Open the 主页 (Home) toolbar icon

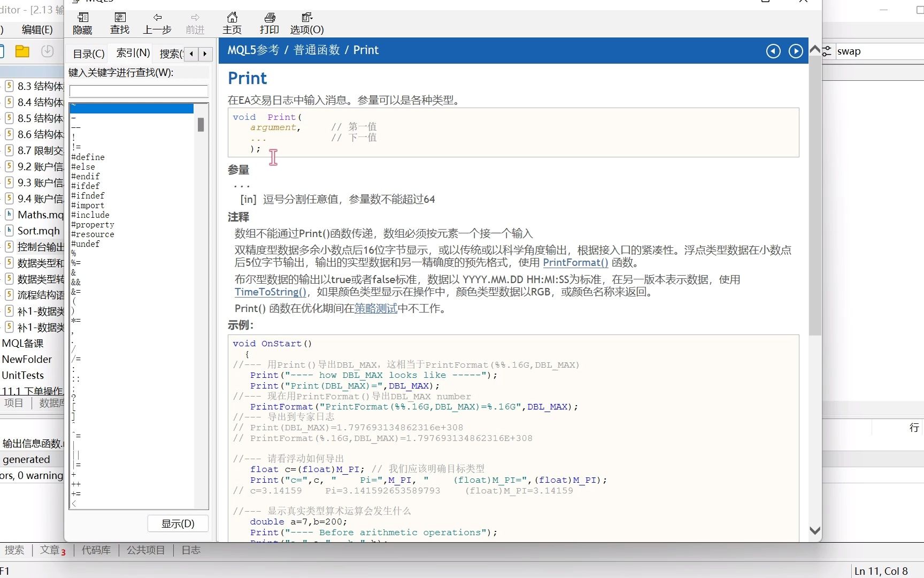pos(232,24)
